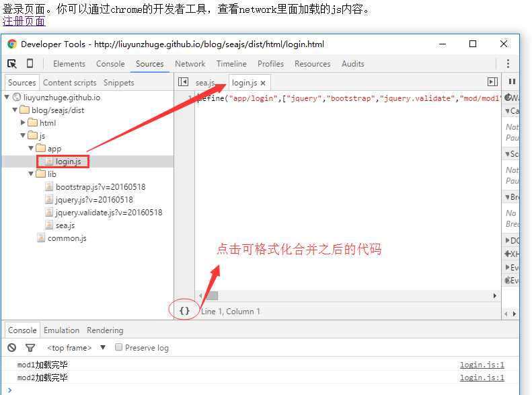Open DevTools three-dot customize menu

point(508,63)
